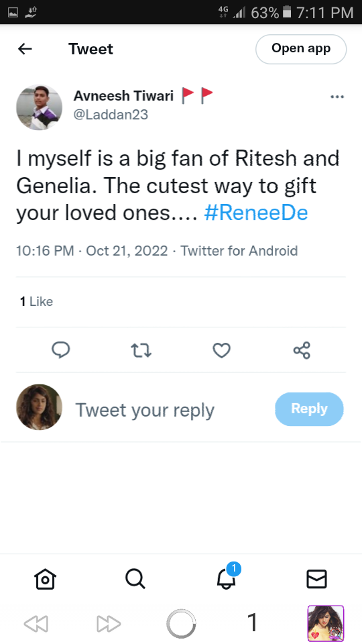Tap the rewind double-arrow control

(x=36, y=624)
